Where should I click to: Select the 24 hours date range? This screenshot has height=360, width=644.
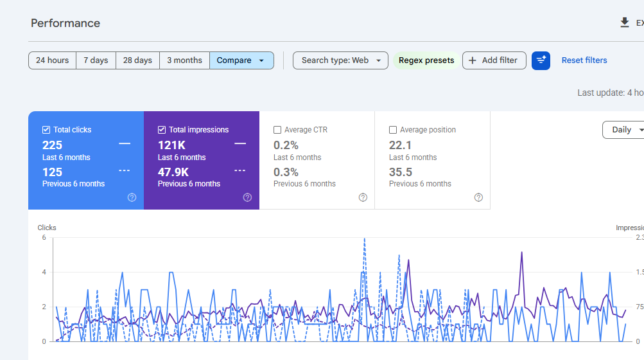pos(52,60)
